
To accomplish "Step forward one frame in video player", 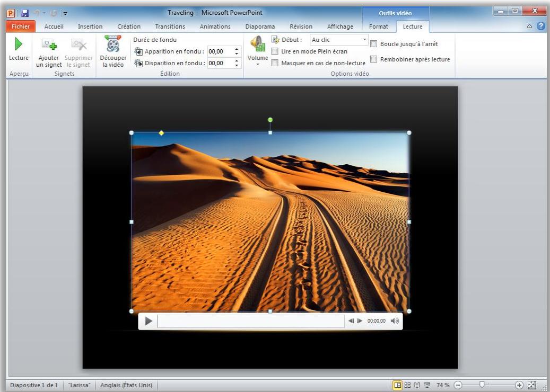I will 360,321.
